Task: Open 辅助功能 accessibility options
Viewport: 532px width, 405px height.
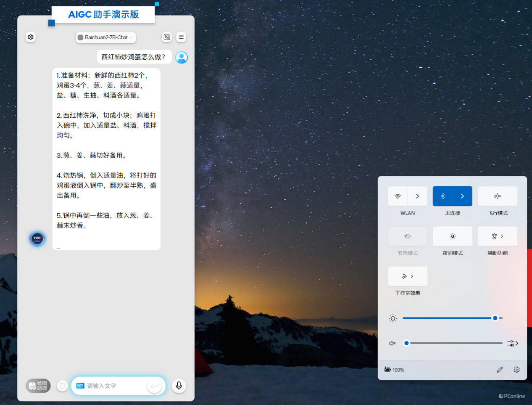Action: click(498, 236)
